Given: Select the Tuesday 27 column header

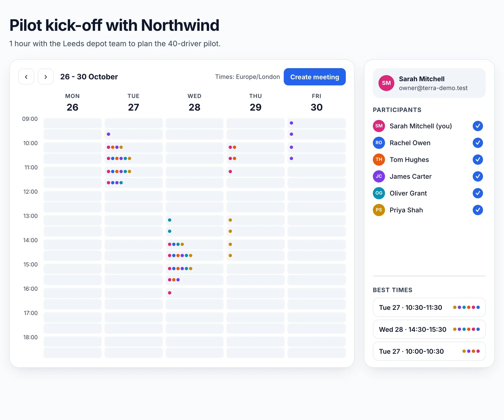Looking at the screenshot, I should (x=133, y=102).
